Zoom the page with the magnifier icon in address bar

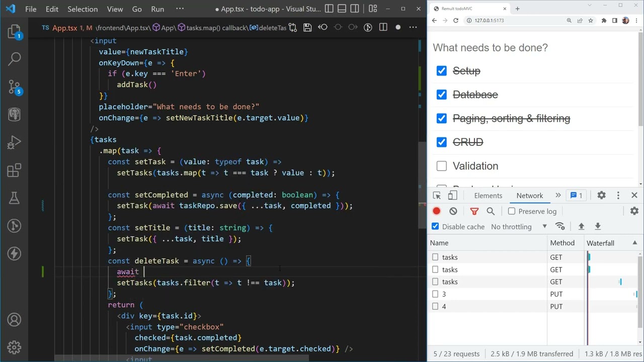569,21
